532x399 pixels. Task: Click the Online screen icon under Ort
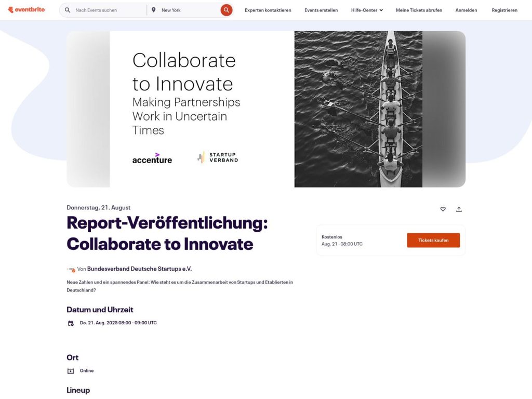[x=70, y=370]
